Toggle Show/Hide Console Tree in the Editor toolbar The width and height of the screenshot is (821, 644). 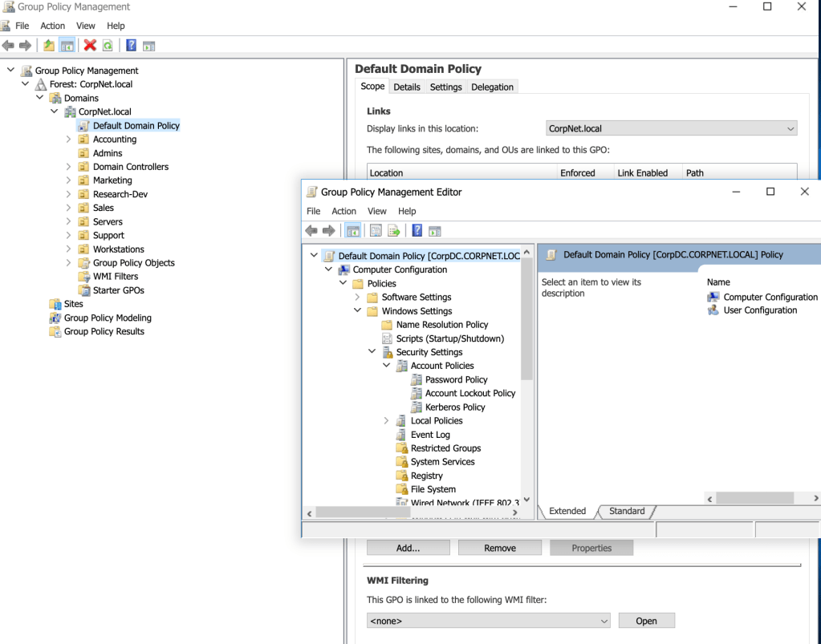[x=352, y=231]
